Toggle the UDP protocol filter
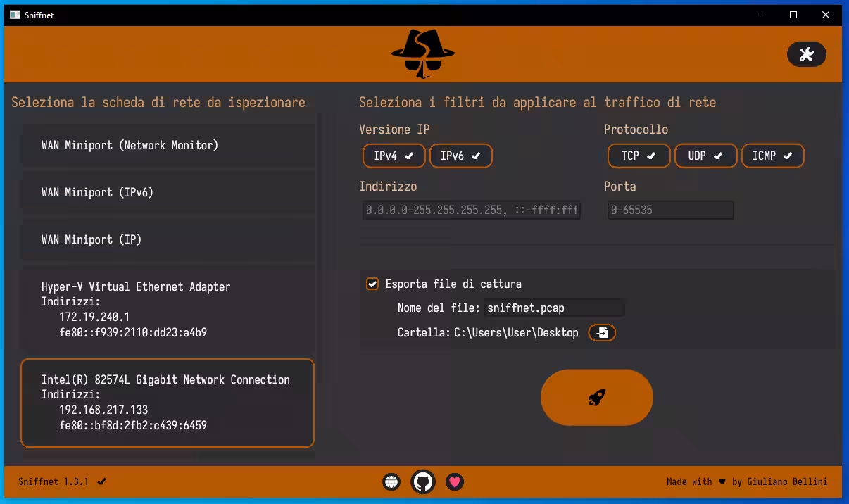 pos(705,156)
